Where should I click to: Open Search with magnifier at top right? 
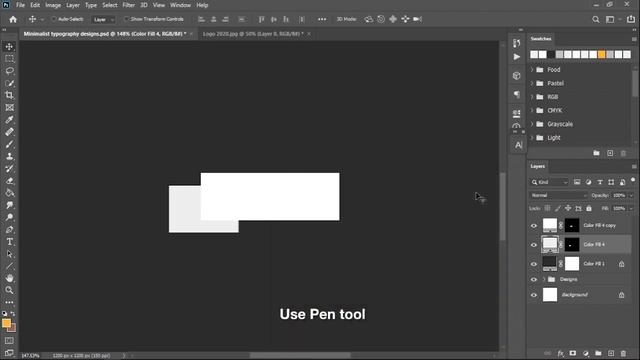click(596, 19)
